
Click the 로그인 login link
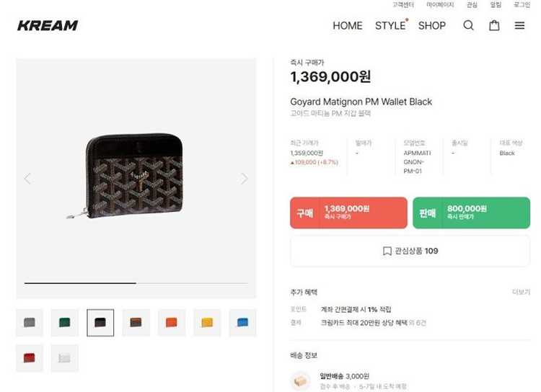[x=522, y=5]
